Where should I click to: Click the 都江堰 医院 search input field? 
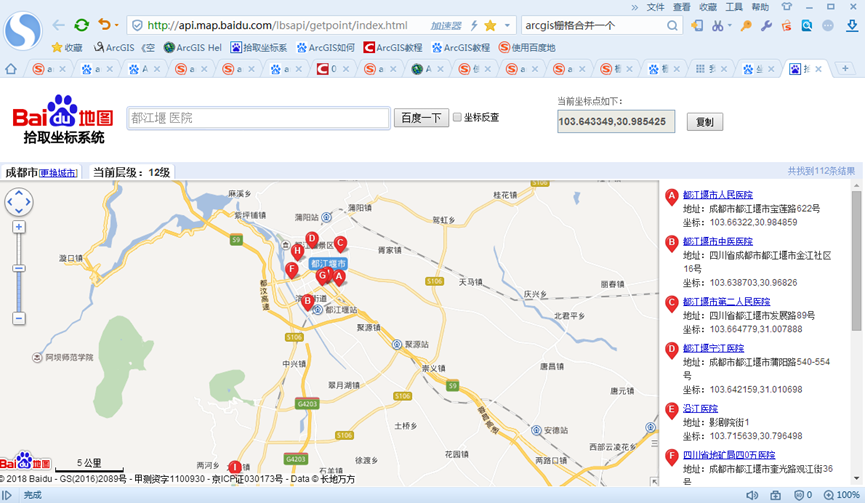[x=257, y=118]
